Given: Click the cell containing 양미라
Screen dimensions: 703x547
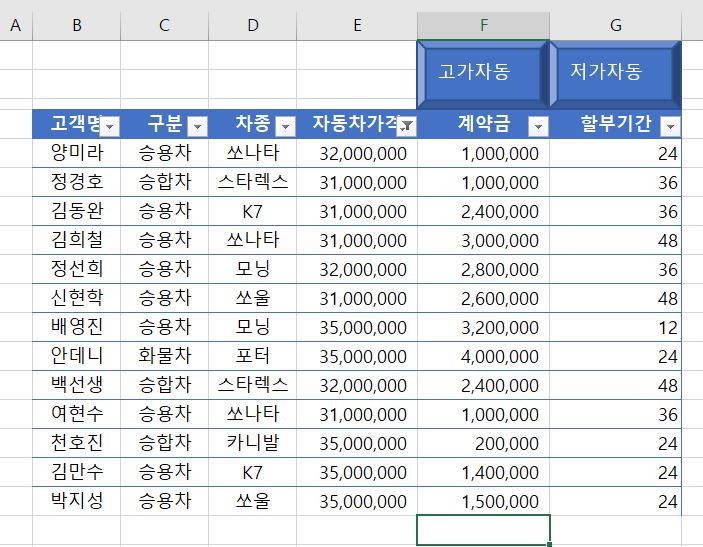Looking at the screenshot, I should pos(76,153).
